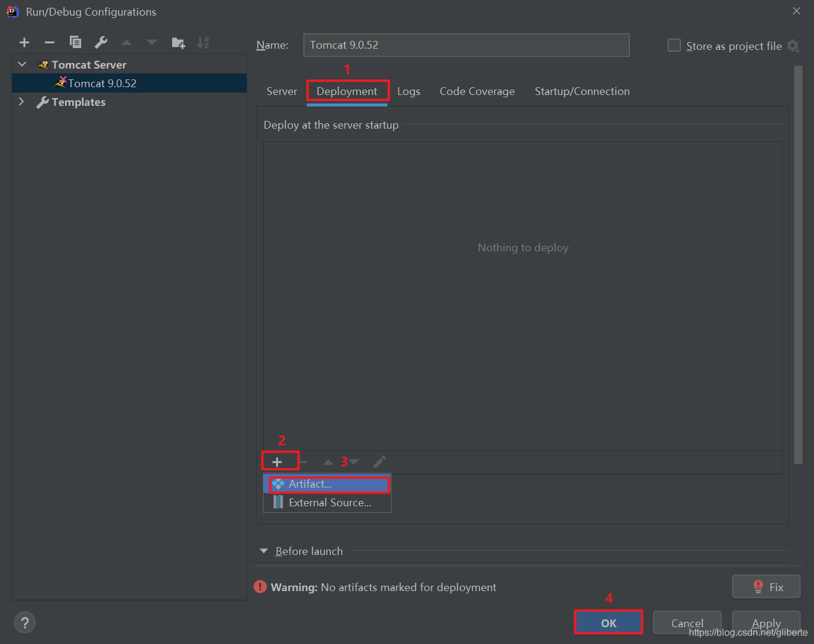Open the wrench icon for editing templates
This screenshot has height=644, width=814.
tap(101, 42)
